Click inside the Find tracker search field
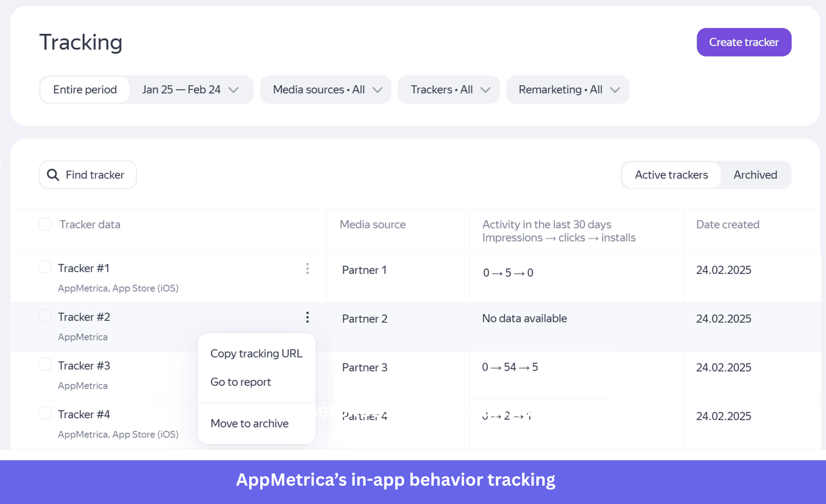The height and width of the screenshot is (504, 826). pos(96,175)
